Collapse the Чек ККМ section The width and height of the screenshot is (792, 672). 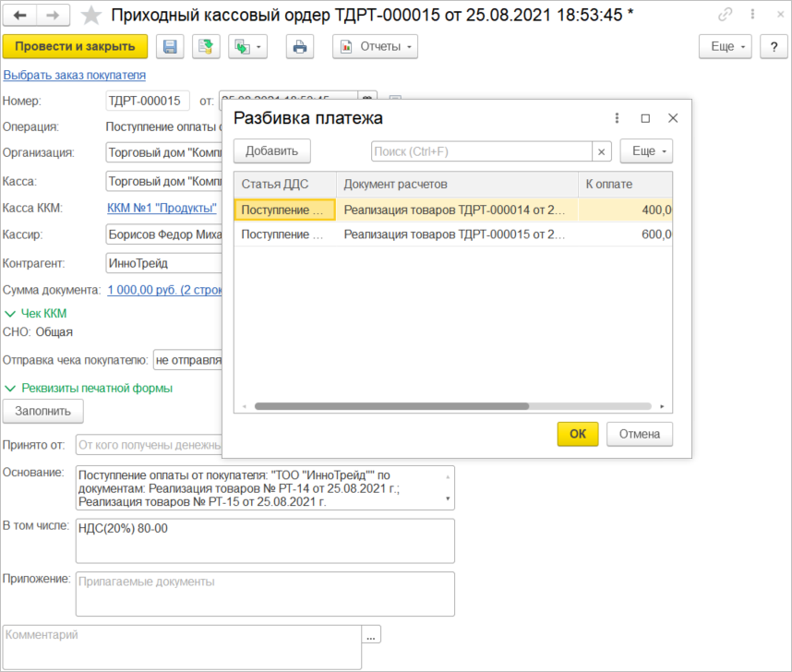[35, 314]
